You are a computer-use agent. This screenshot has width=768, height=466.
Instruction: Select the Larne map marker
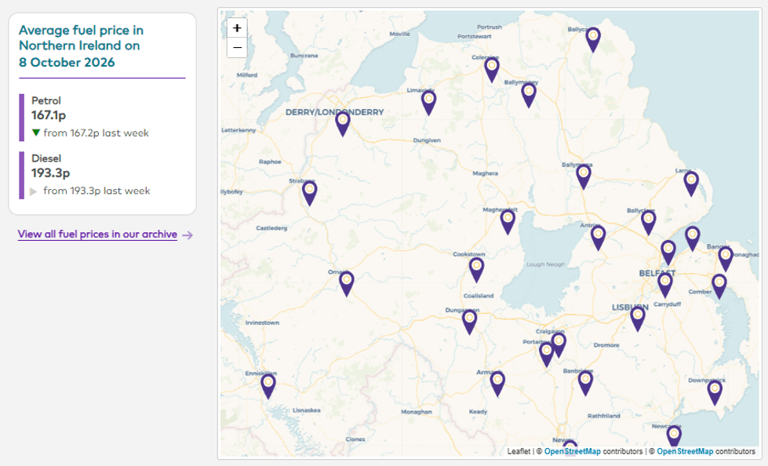coord(691,184)
